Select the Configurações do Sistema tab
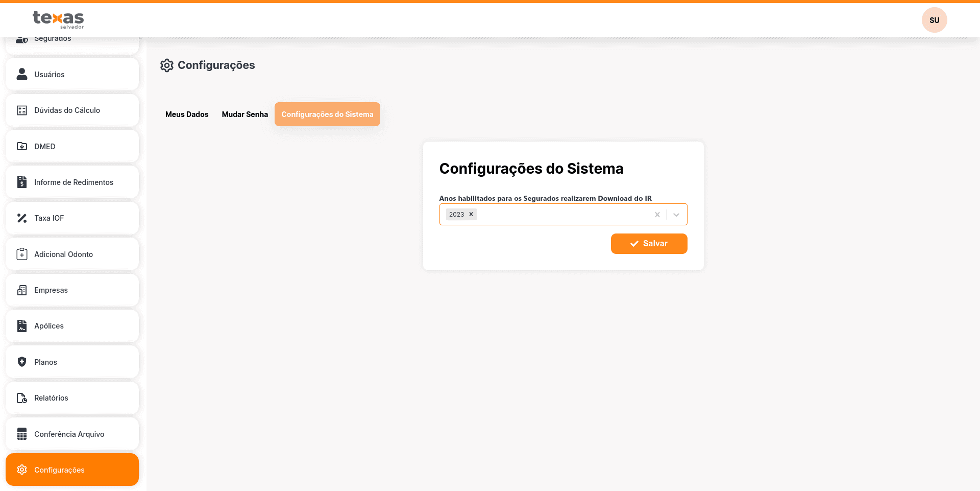 click(x=327, y=114)
